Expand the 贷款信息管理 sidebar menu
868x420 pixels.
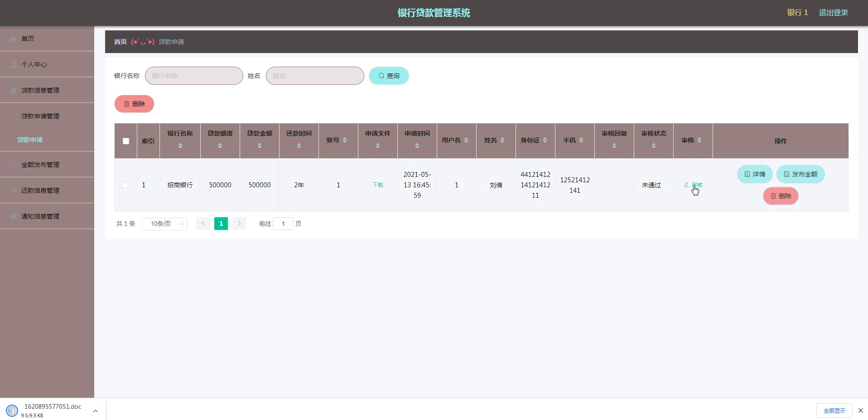(47, 90)
